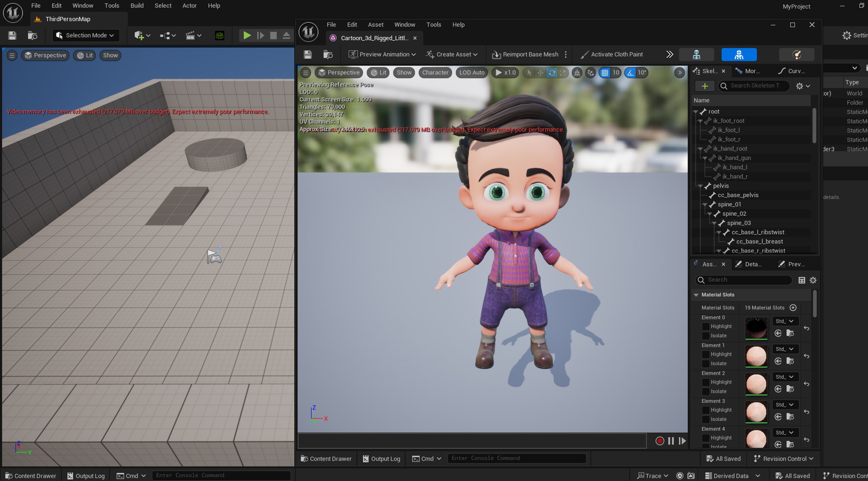Click Reimport Base Mesh button
868x481 pixels.
coord(525,54)
